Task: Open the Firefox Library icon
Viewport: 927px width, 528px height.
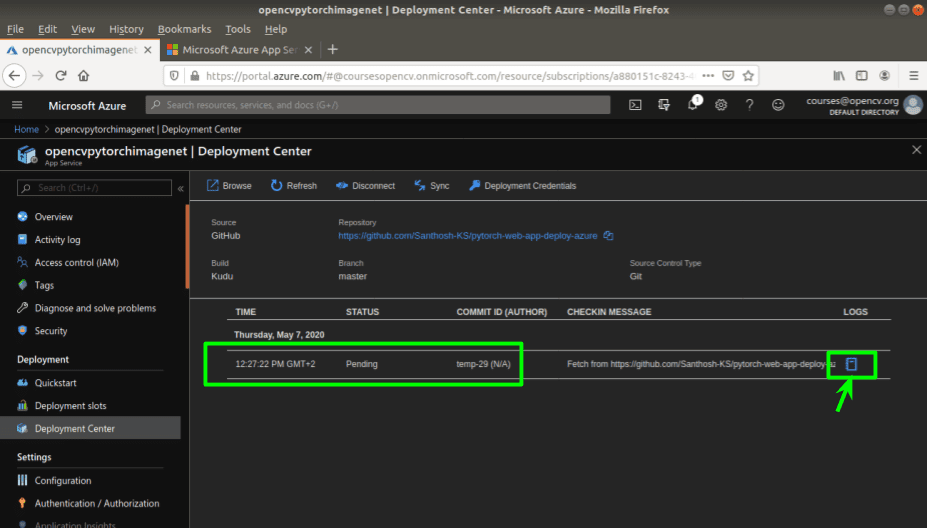Action: pos(839,76)
